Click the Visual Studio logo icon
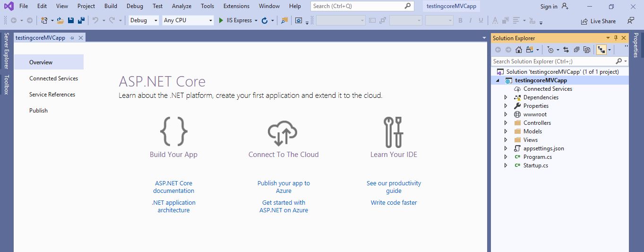 (9, 6)
